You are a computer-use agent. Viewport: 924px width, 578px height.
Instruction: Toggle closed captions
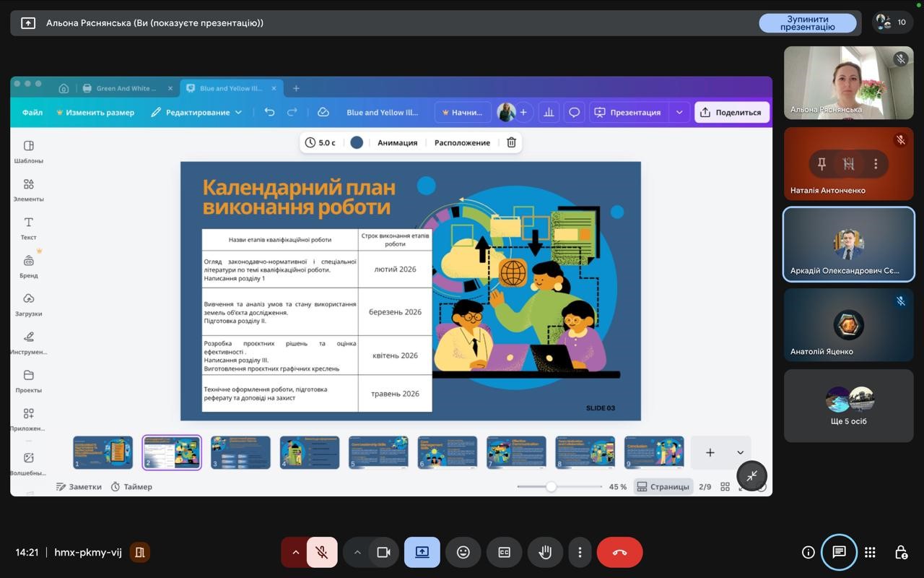(x=504, y=552)
